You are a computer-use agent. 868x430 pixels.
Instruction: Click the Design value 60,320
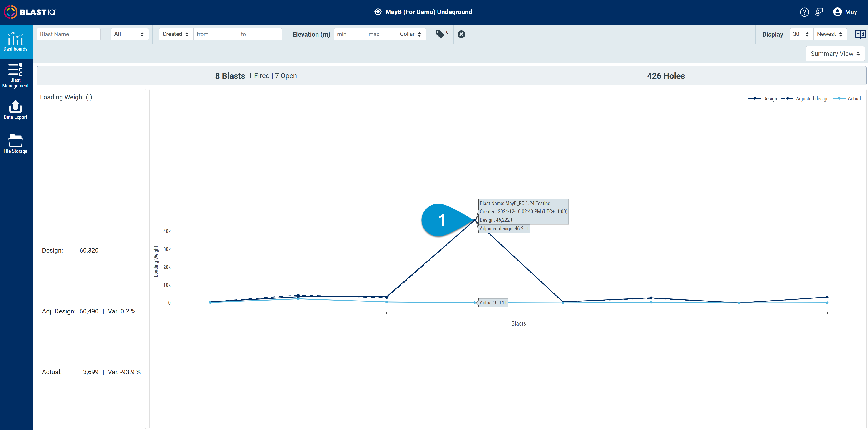coord(89,251)
